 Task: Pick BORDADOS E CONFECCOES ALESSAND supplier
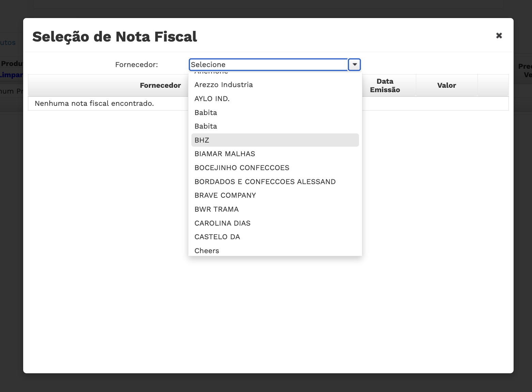265,182
